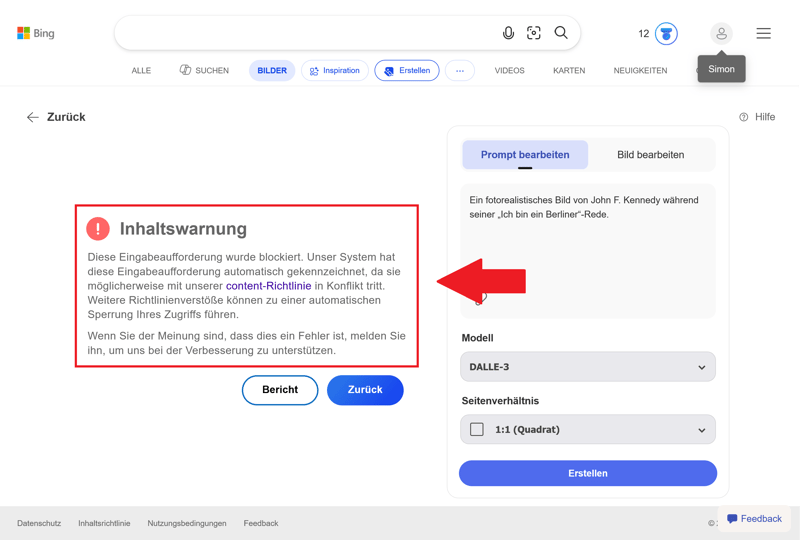Open the user profile avatar
Viewport: 800px width, 540px height.
(x=721, y=34)
